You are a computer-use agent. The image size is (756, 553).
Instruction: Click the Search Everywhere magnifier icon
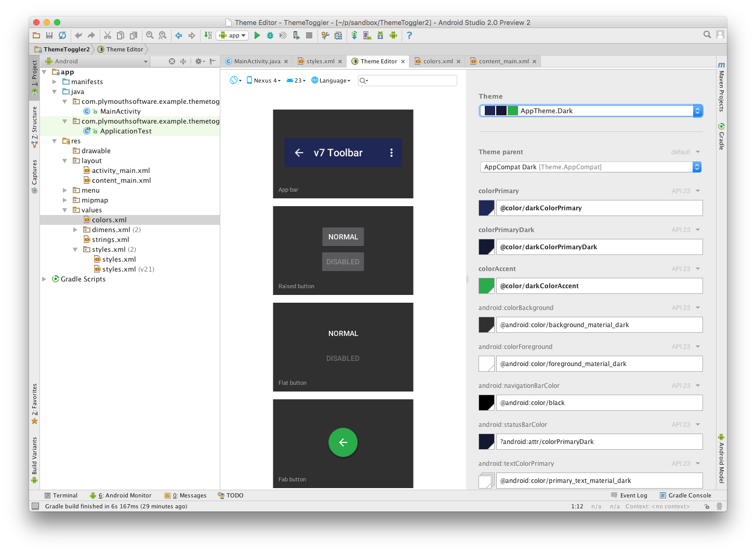(x=707, y=35)
